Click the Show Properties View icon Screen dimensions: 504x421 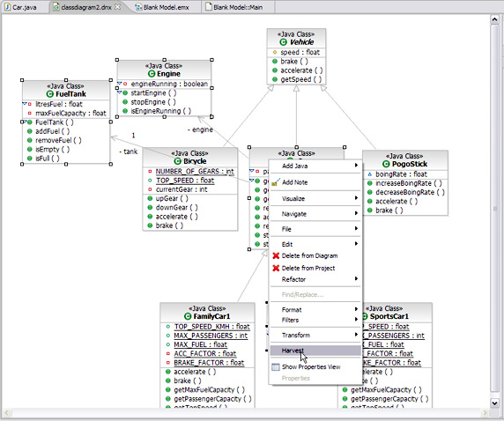pos(276,367)
